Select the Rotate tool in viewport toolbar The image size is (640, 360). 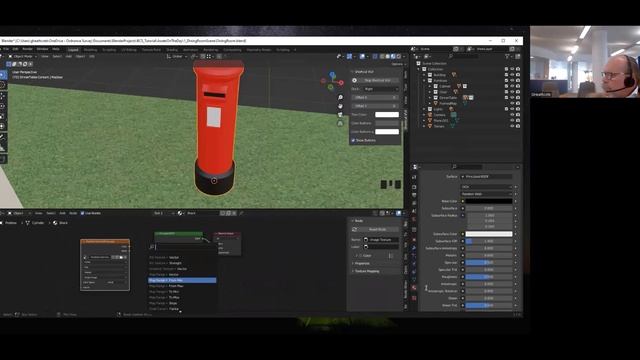click(2, 106)
